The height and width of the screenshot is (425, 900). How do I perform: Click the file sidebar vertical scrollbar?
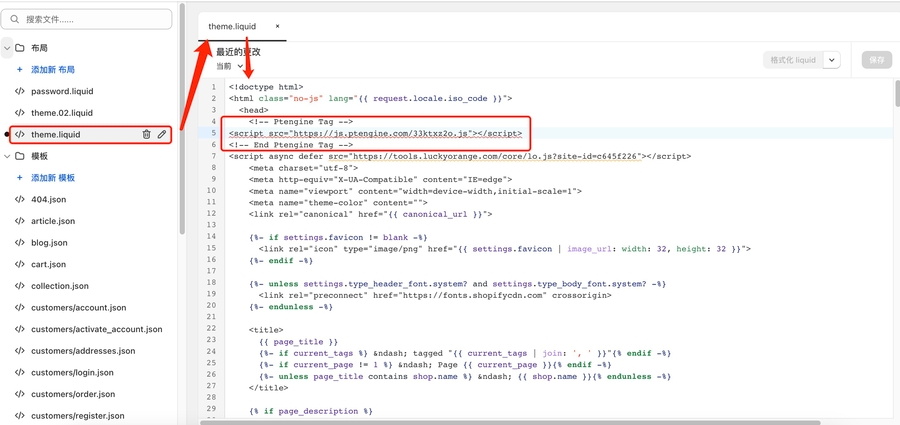183,118
